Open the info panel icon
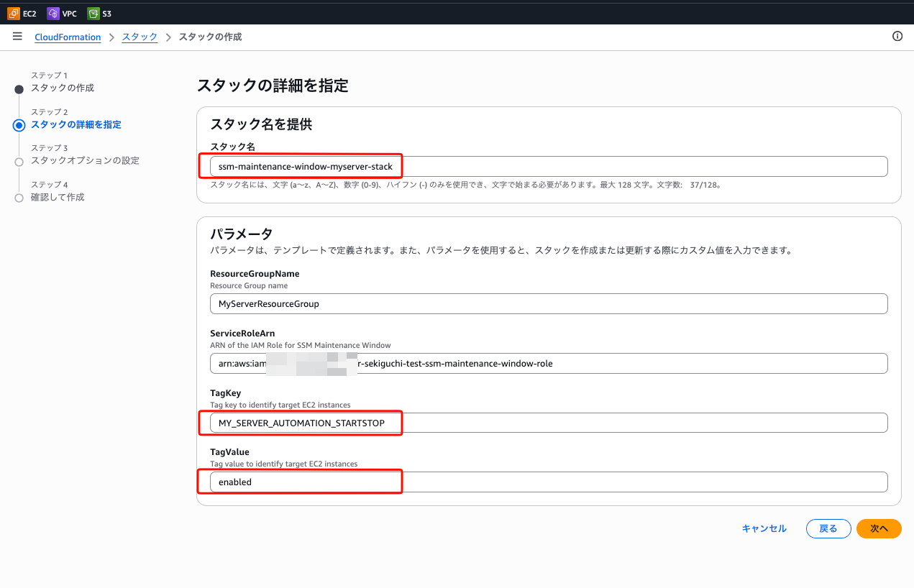Image resolution: width=914 pixels, height=588 pixels. (x=897, y=37)
